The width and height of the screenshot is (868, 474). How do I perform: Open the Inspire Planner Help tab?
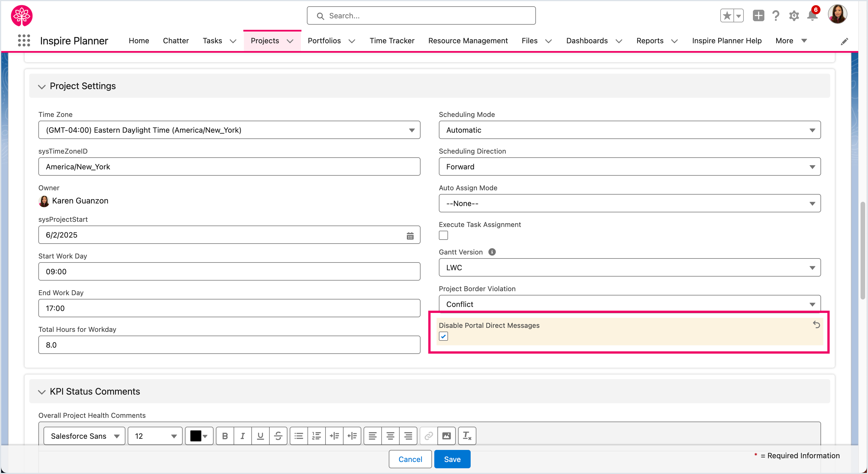pos(727,41)
